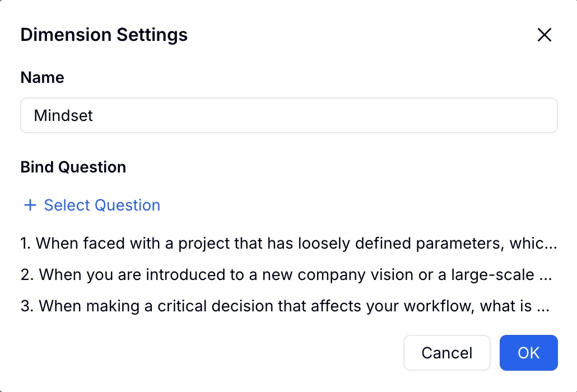
Task: Click the Bind Question section label
Action: click(73, 167)
